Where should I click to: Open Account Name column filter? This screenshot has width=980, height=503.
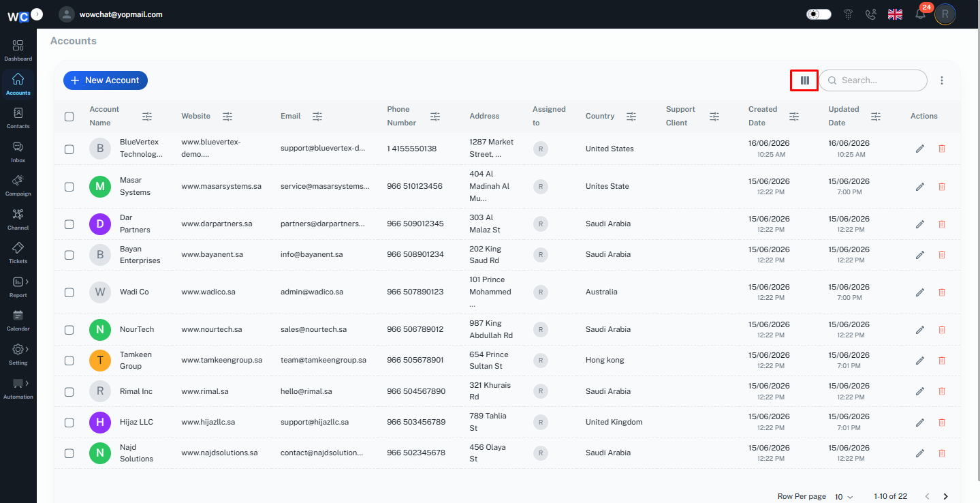click(147, 117)
